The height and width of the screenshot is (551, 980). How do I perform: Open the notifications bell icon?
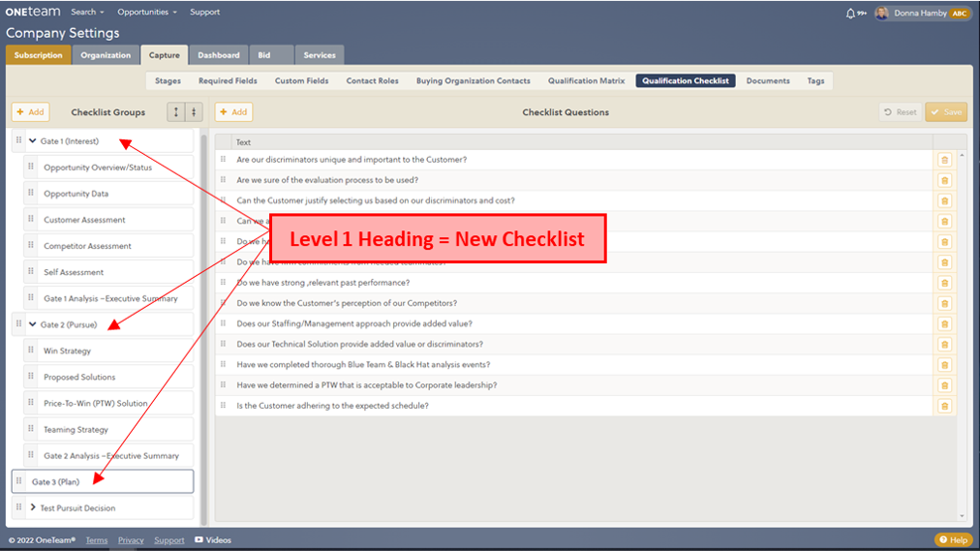850,14
